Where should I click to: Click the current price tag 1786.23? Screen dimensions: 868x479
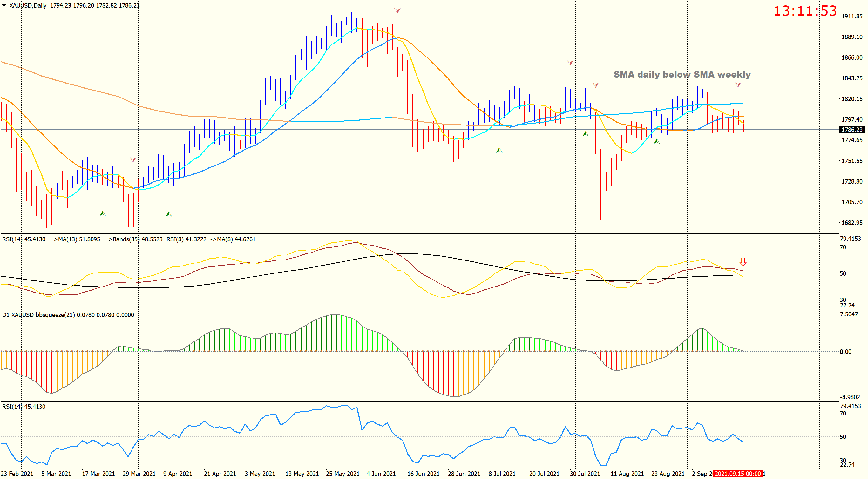tap(851, 130)
